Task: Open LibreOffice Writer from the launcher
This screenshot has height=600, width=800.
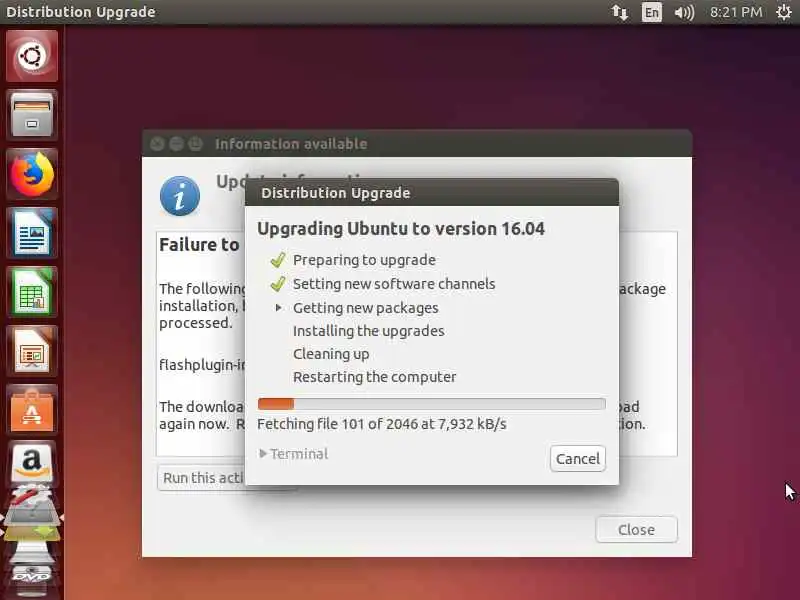Action: tap(32, 233)
